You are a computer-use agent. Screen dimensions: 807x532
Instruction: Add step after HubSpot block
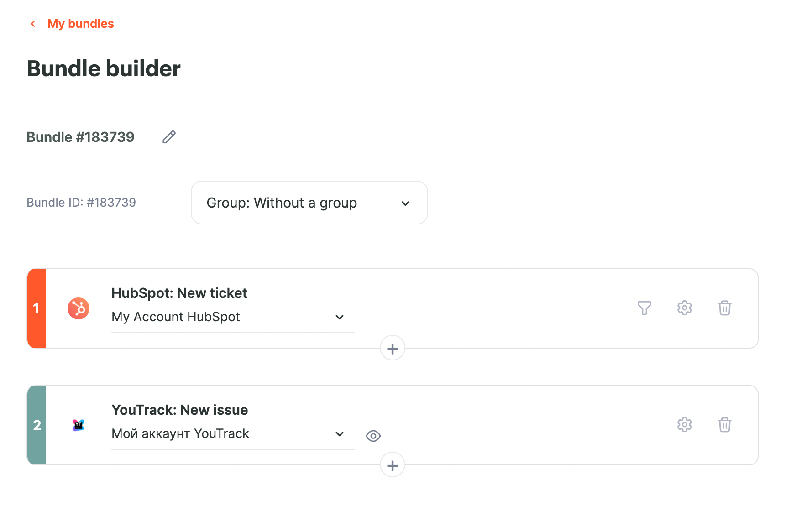tap(393, 349)
